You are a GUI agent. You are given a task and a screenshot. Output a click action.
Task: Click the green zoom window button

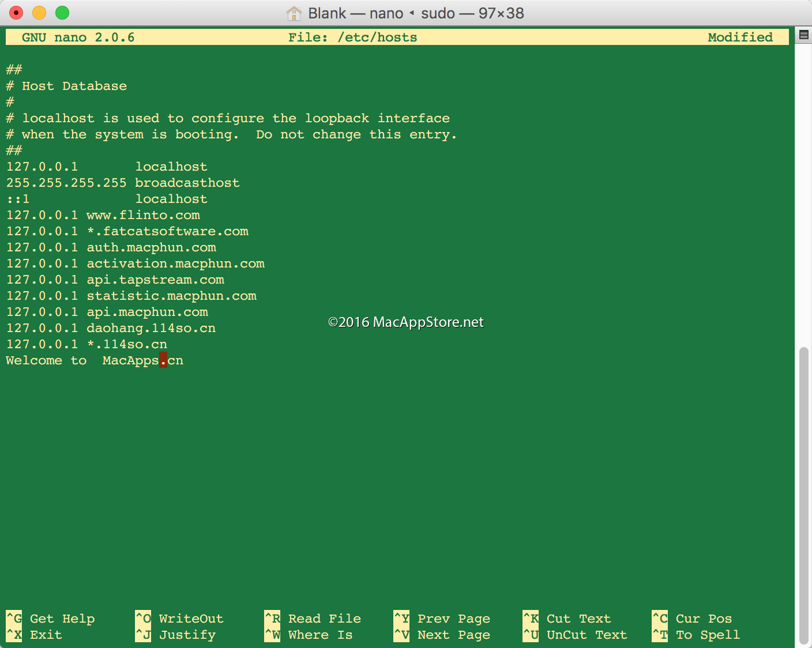(x=62, y=13)
